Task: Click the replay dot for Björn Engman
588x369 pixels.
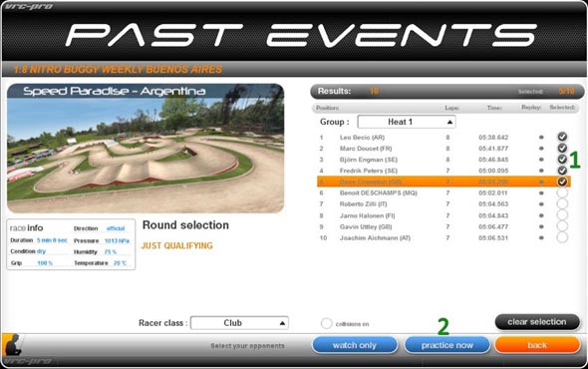Action: pos(541,160)
